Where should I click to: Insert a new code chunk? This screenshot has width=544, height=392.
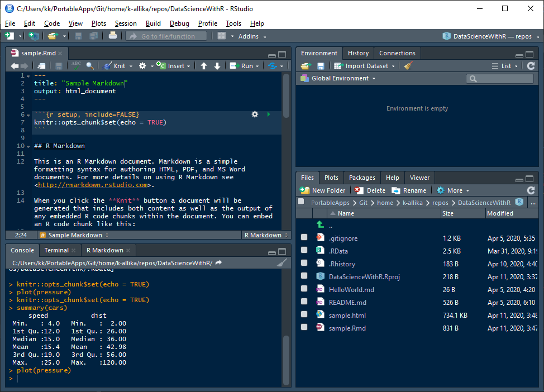[174, 65]
